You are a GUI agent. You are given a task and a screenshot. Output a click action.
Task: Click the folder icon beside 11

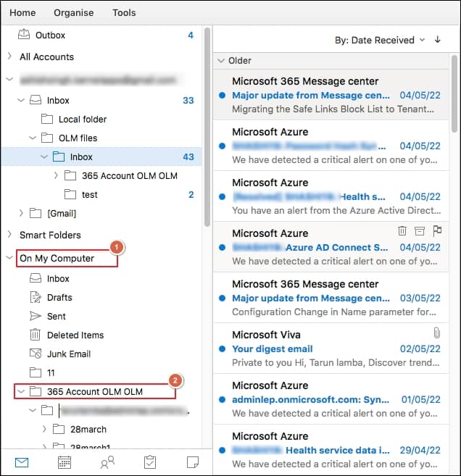click(x=36, y=372)
